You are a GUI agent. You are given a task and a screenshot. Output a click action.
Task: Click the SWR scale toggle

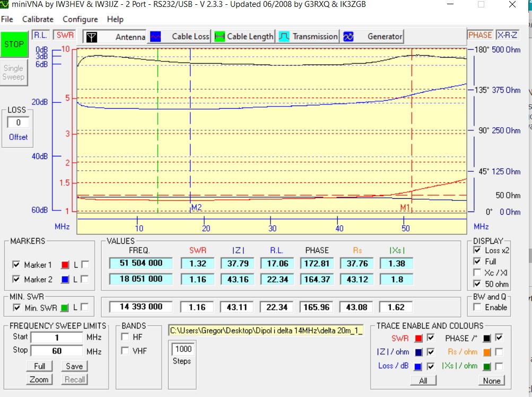[65, 35]
